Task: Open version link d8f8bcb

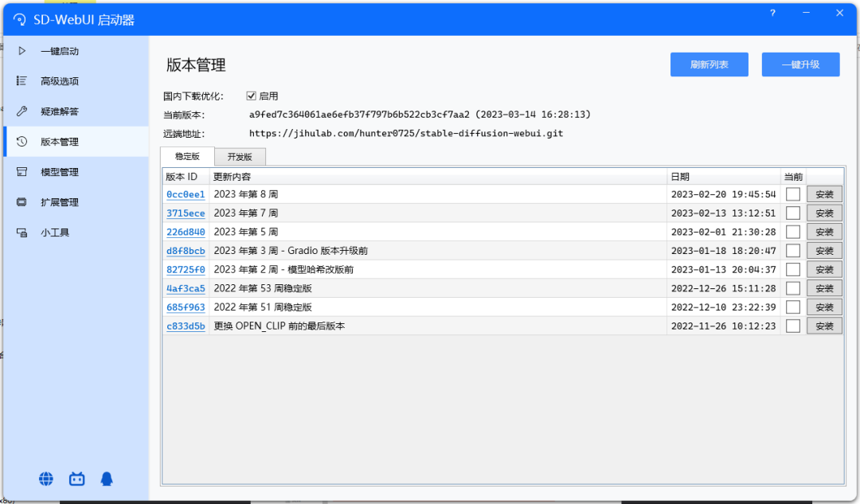Action: [x=186, y=251]
